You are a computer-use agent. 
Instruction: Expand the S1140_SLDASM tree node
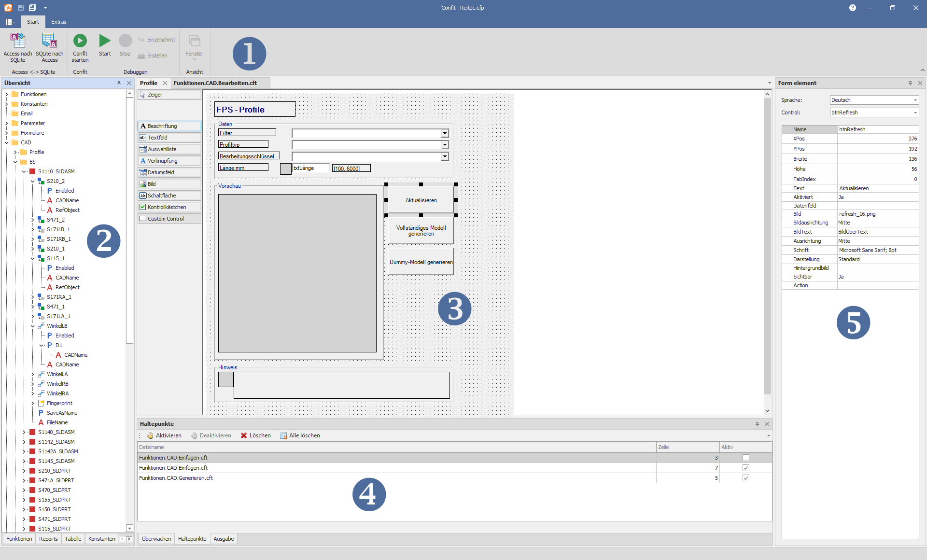24,432
